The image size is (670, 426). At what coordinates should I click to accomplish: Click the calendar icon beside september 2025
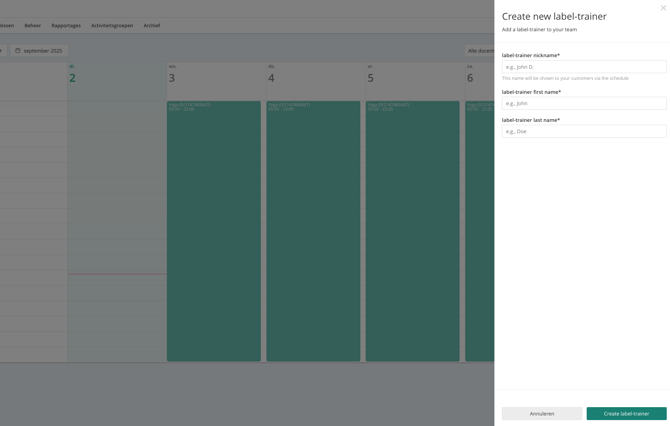coord(18,50)
